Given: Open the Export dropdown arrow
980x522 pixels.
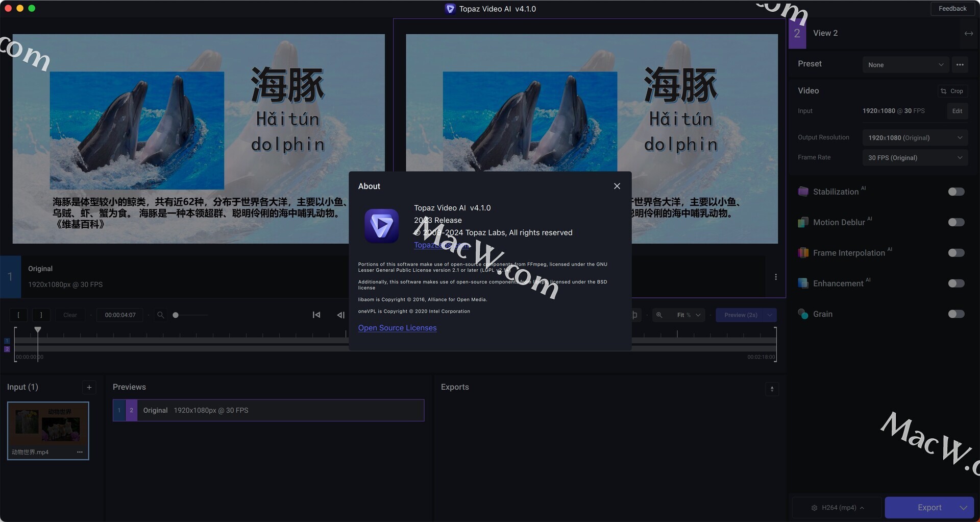Looking at the screenshot, I should [964, 508].
